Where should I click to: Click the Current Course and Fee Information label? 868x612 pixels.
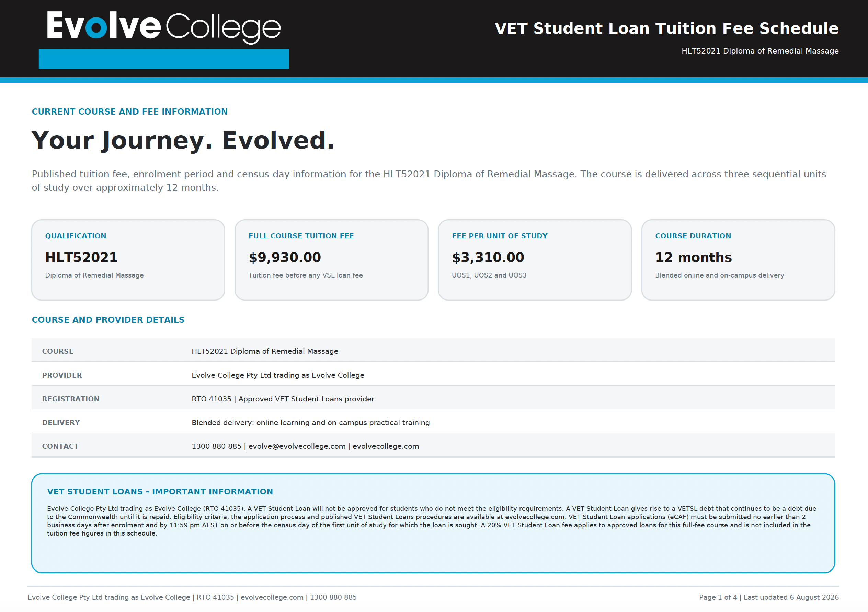pos(130,112)
